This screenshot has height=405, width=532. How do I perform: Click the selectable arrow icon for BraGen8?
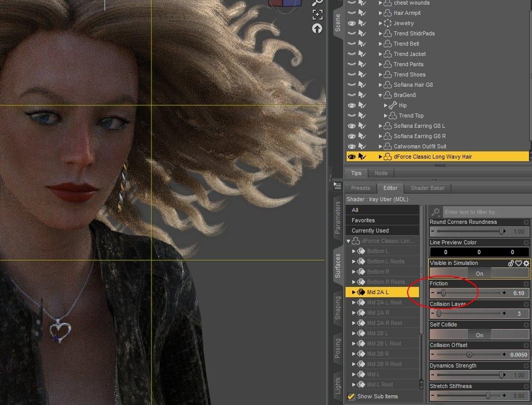click(363, 95)
